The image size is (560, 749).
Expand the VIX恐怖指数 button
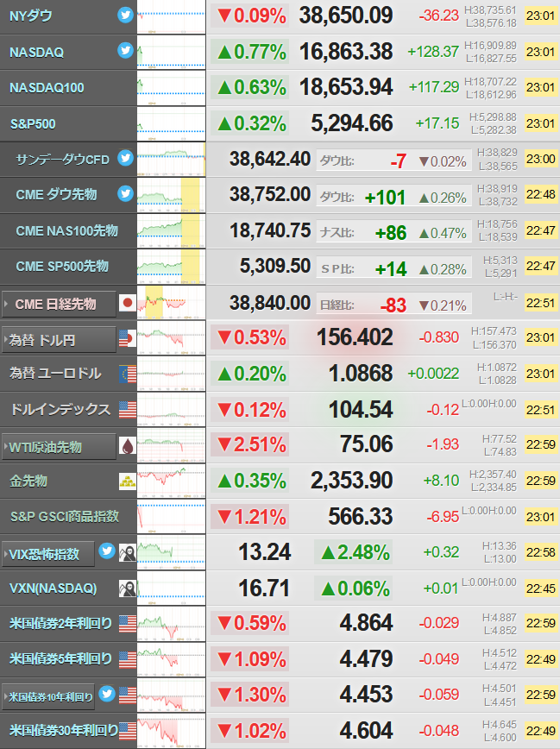tap(48, 554)
